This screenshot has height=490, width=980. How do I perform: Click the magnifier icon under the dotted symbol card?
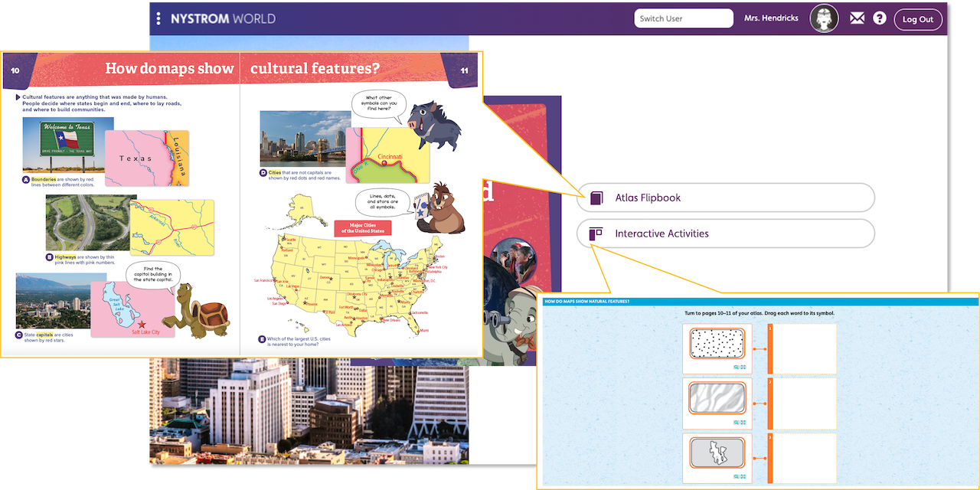click(736, 368)
